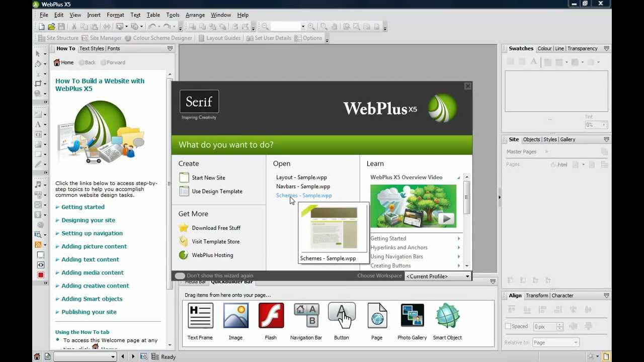This screenshot has width=644, height=362.
Task: Enable the Spaced checkbox in Align panel
Action: click(x=508, y=326)
